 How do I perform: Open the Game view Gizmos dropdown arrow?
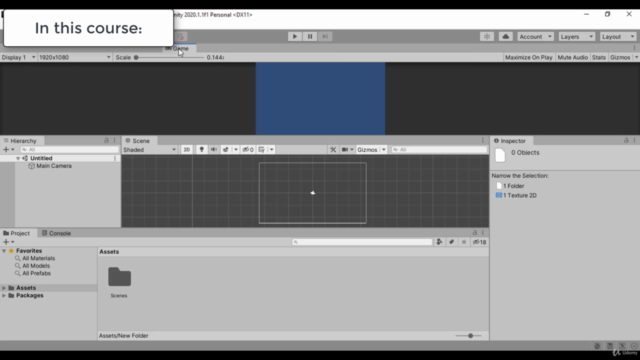click(x=636, y=57)
